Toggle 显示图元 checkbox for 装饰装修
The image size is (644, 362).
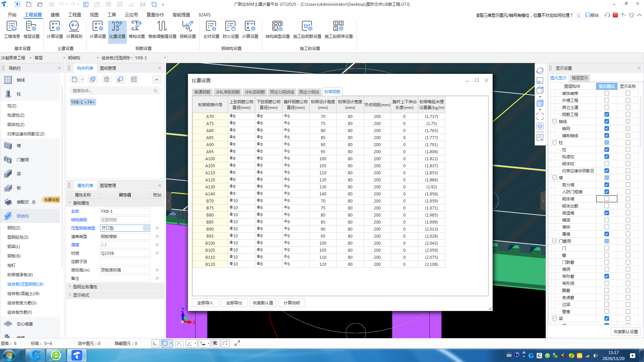(606, 93)
